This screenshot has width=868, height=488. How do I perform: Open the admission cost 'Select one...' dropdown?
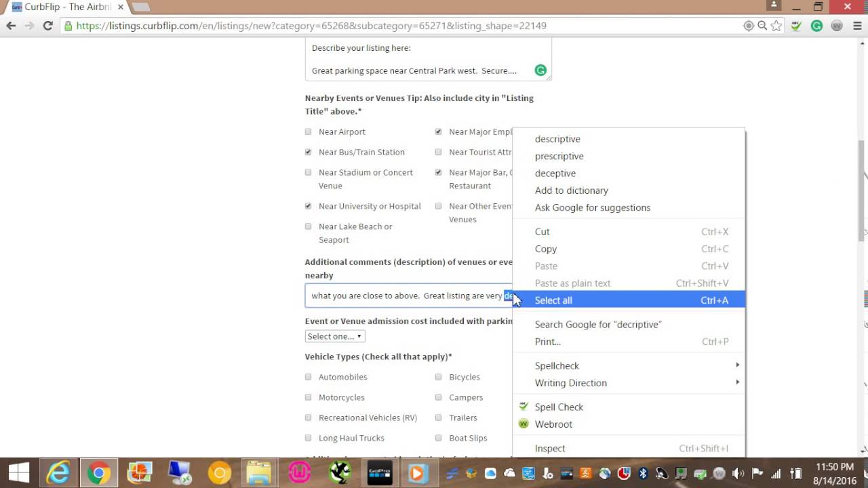point(335,336)
